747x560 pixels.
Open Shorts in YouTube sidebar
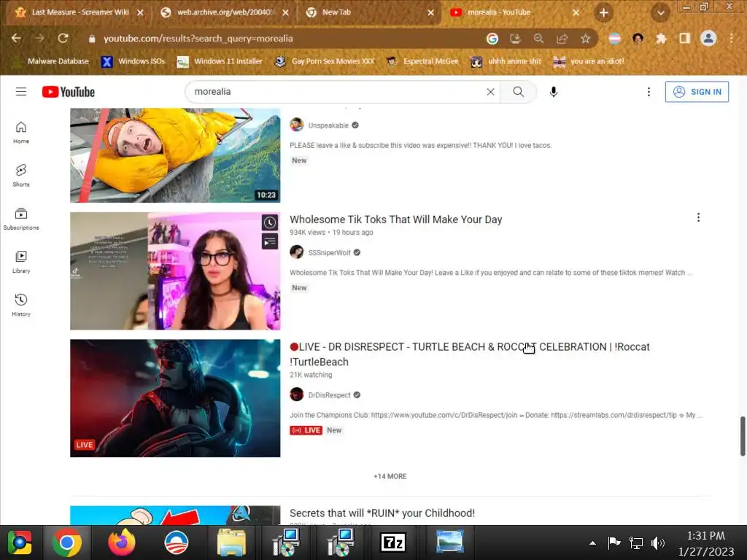21,175
